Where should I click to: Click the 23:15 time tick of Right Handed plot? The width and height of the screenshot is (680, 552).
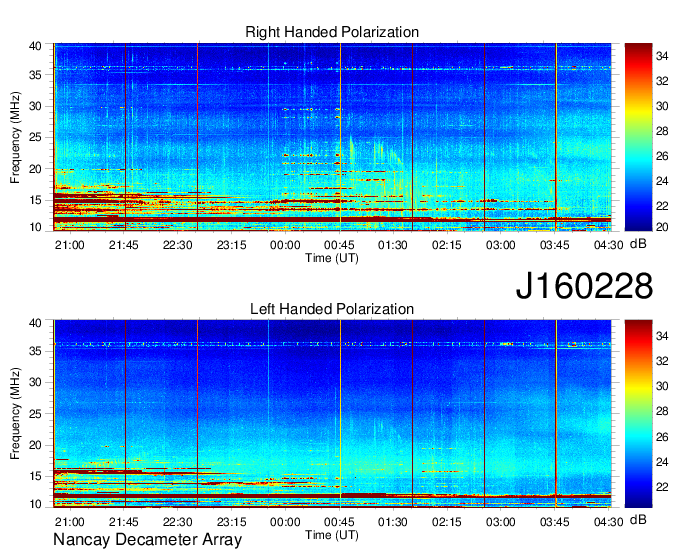(232, 245)
